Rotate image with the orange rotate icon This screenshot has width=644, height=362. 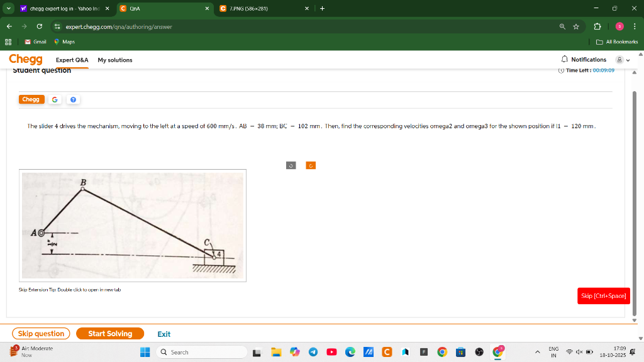tap(311, 165)
